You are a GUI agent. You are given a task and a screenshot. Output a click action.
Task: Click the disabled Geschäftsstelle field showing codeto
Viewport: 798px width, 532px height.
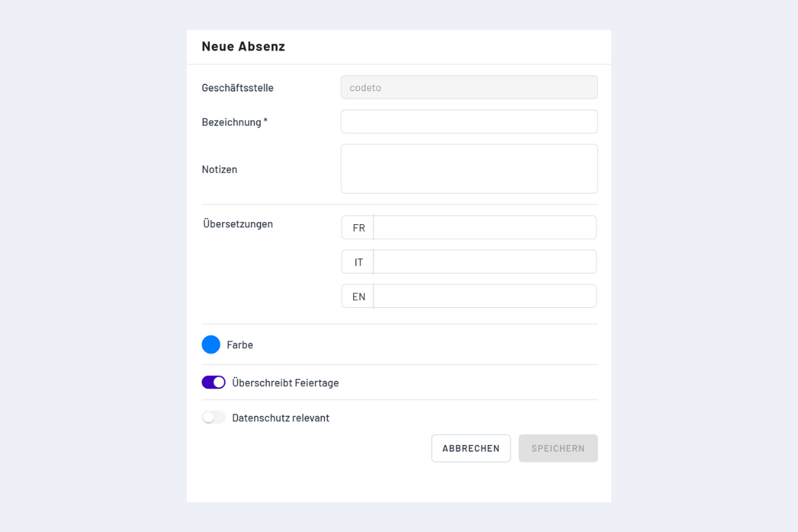469,87
